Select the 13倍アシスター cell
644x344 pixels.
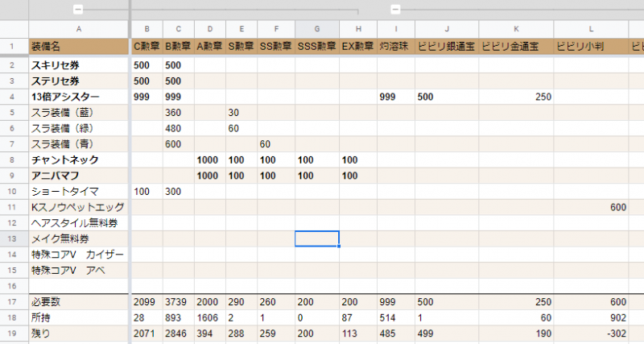(78, 97)
